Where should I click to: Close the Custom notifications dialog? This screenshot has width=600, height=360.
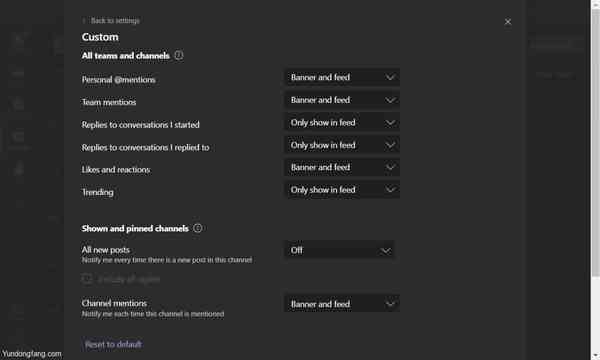(508, 22)
